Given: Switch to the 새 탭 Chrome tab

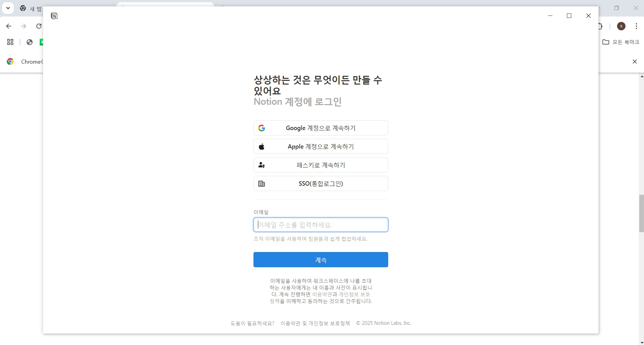Looking at the screenshot, I should [30, 9].
